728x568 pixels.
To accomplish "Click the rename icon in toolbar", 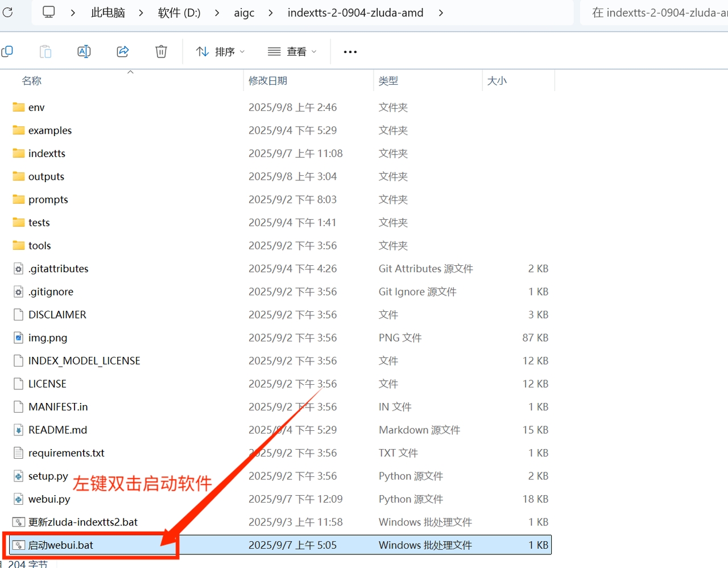I will pos(84,52).
